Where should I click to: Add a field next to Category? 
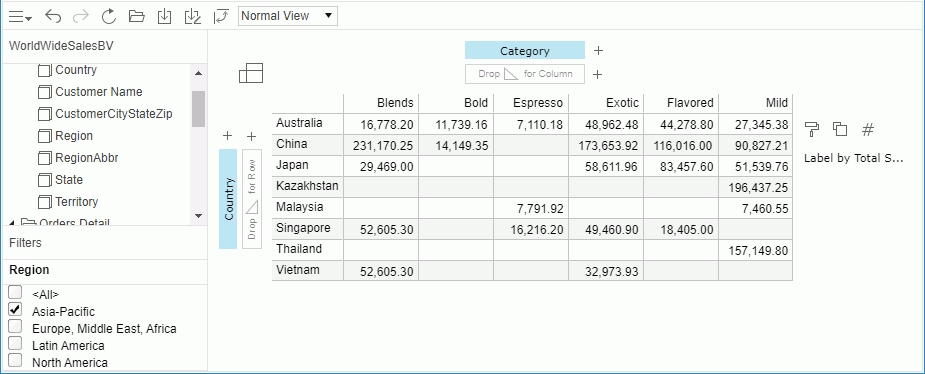598,51
